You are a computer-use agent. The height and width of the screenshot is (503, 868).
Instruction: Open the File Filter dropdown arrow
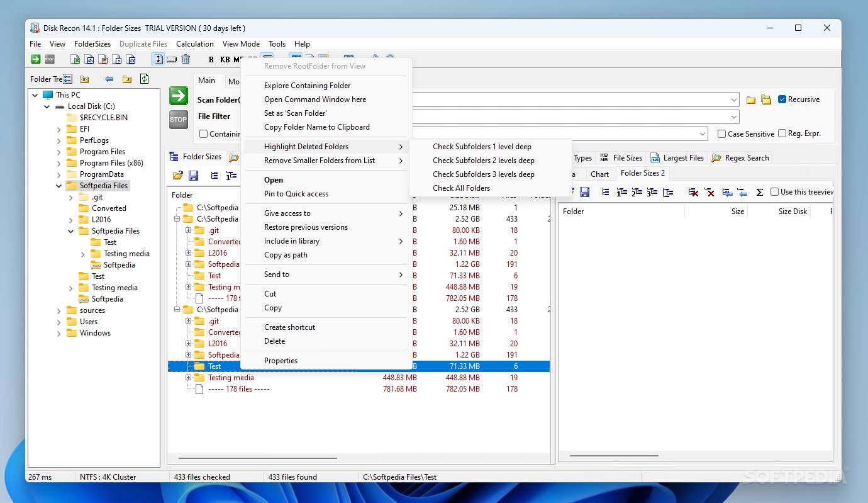click(x=734, y=116)
